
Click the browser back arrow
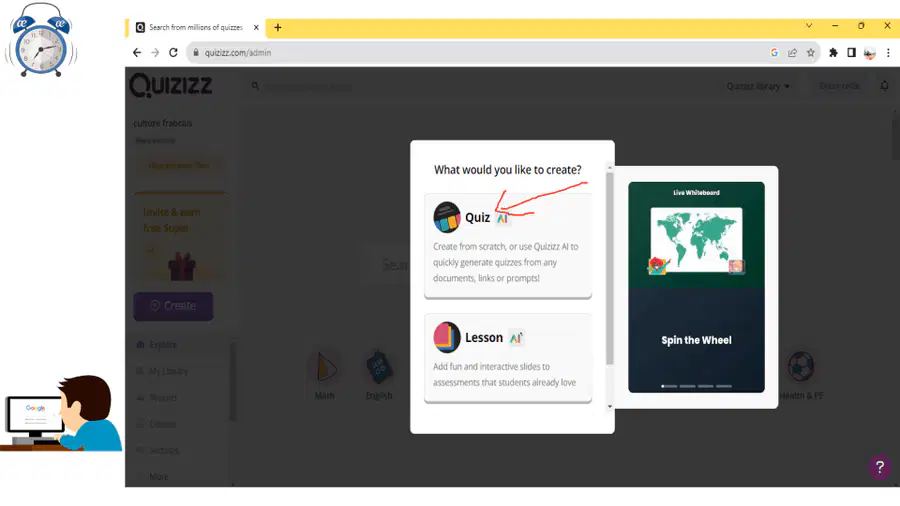coord(137,53)
